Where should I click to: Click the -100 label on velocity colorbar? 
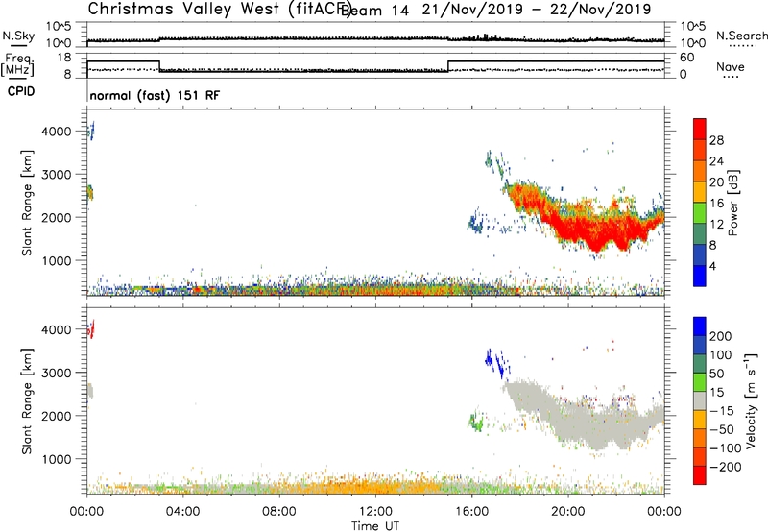coord(726,448)
